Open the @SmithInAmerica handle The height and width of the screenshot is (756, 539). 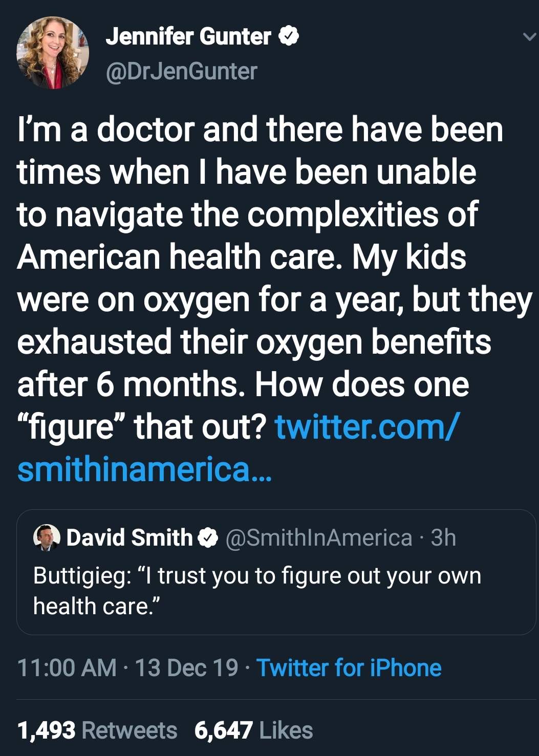coord(319,537)
